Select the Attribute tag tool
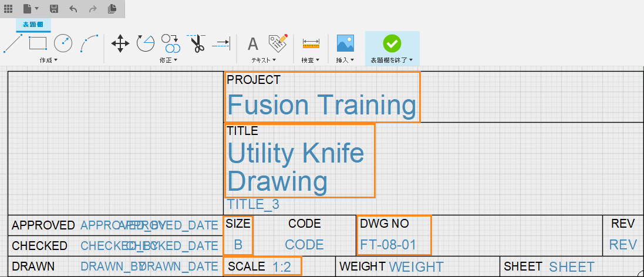This screenshot has height=277, width=644. tap(278, 43)
